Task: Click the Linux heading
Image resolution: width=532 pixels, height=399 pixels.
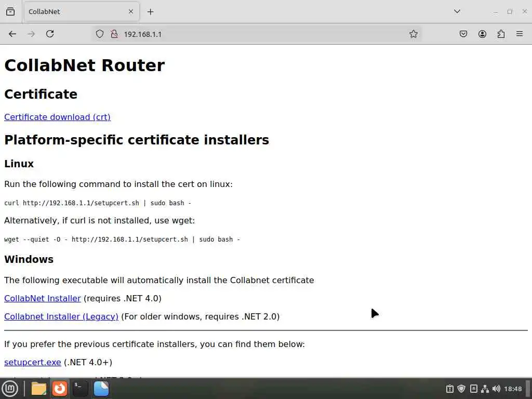Action: point(19,164)
